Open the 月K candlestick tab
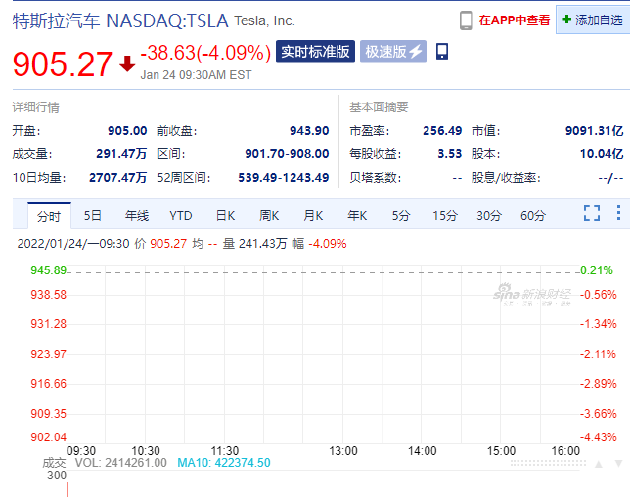The width and height of the screenshot is (630, 497). click(x=313, y=216)
